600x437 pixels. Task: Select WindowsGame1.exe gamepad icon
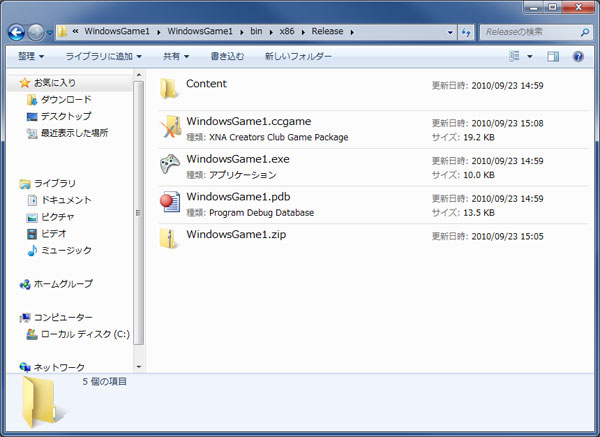(170, 164)
